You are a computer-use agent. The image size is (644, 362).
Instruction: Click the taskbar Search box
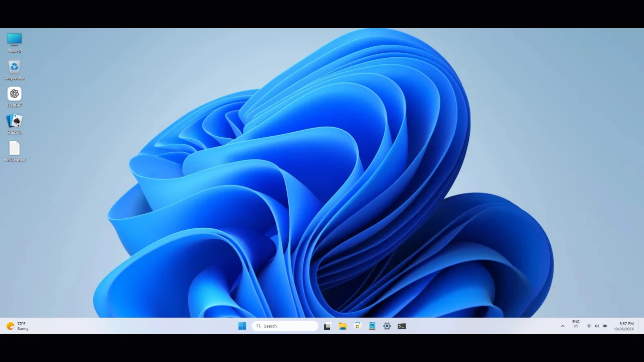tap(285, 326)
